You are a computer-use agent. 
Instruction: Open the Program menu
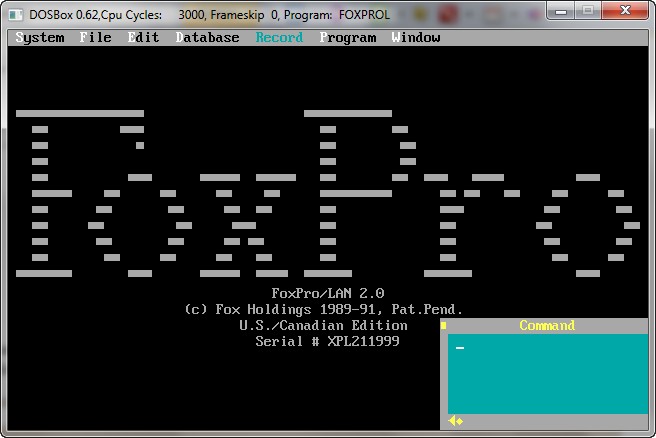[348, 38]
